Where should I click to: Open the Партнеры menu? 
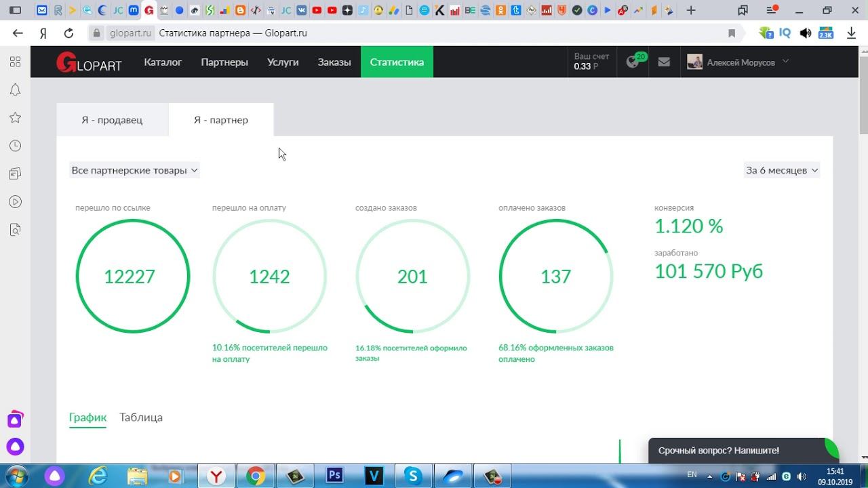click(224, 62)
